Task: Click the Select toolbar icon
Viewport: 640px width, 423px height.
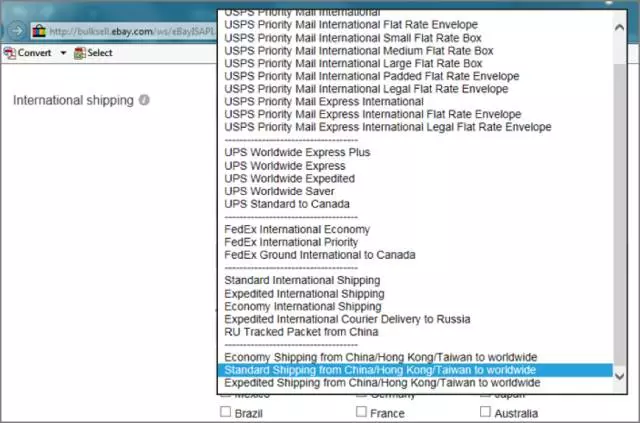Action: [80, 53]
